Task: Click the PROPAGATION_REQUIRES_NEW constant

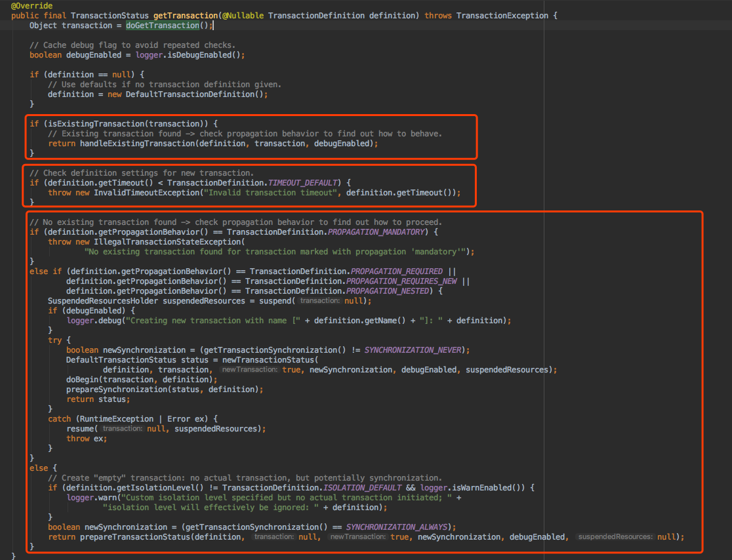Action: pos(400,281)
